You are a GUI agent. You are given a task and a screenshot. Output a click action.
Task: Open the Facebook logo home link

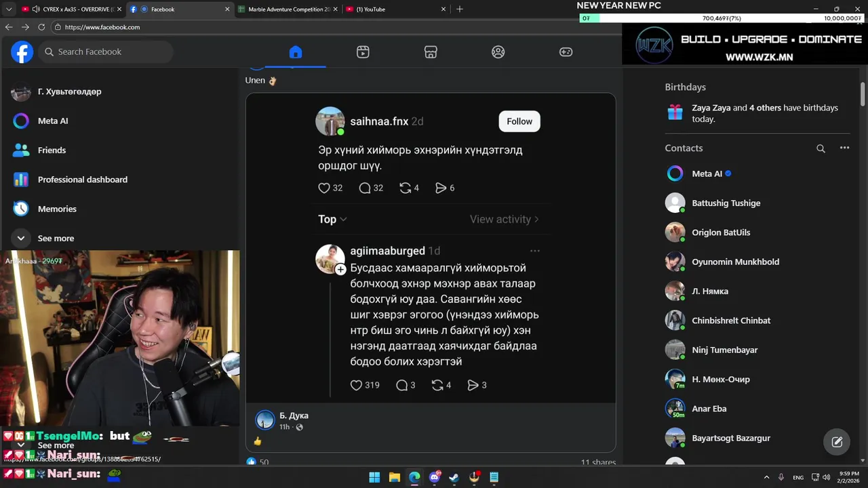(22, 52)
